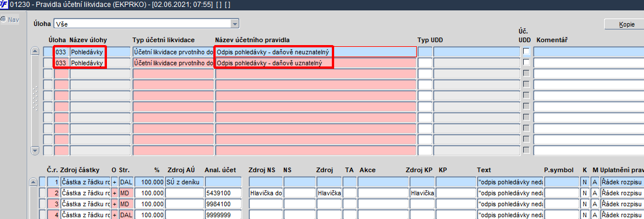The width and height of the screenshot is (644, 219).
Task: Click P.symbol field of line 2
Action: [561, 192]
